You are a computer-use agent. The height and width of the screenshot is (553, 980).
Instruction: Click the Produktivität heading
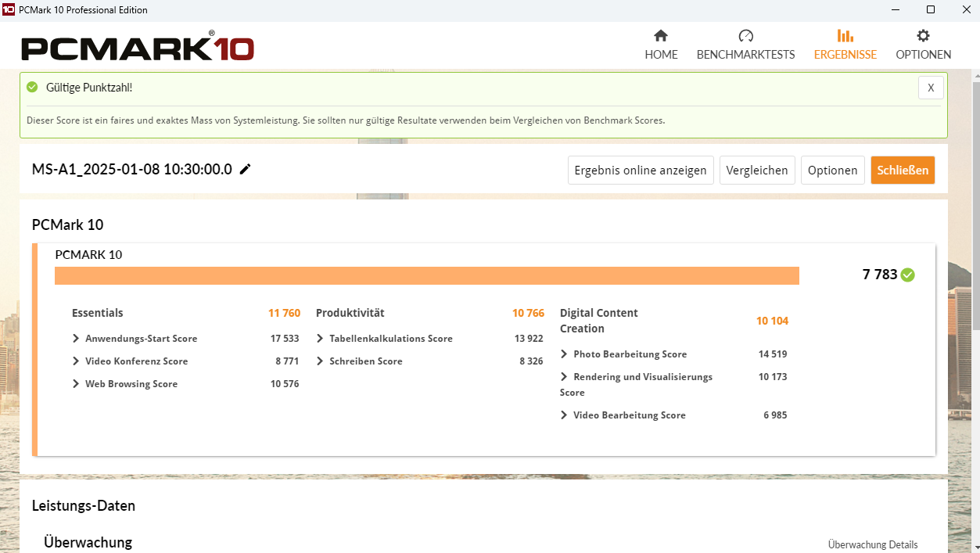tap(350, 313)
